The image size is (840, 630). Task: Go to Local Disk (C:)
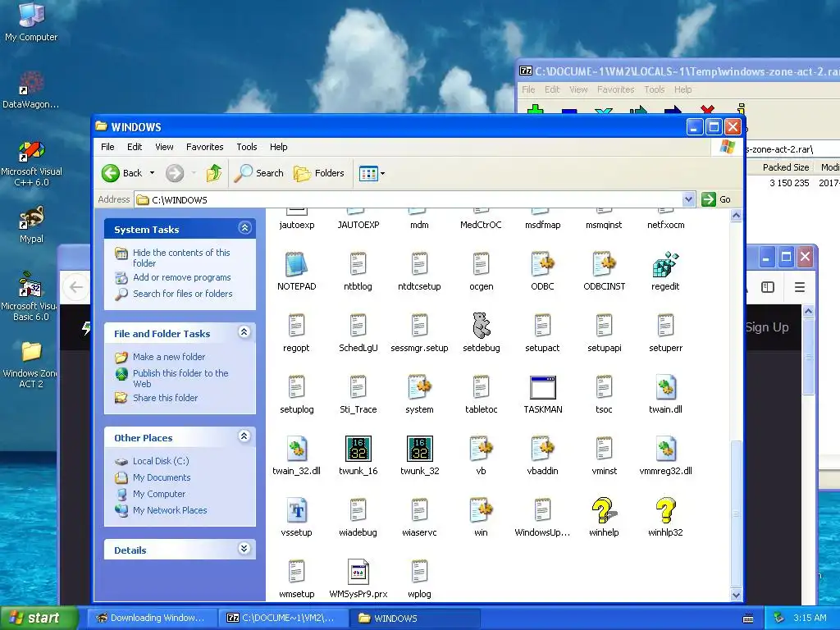click(161, 461)
